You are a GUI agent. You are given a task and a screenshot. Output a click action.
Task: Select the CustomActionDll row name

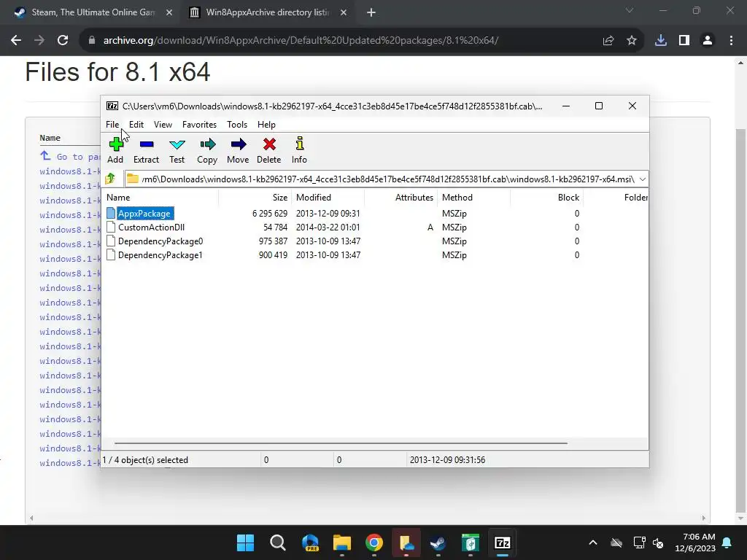pos(151,227)
